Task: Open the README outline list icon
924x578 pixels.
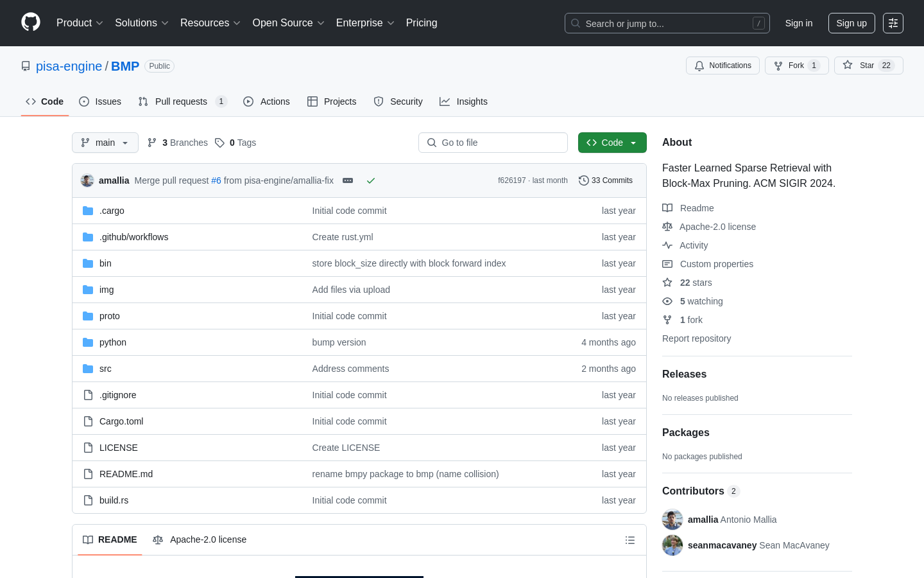Action: click(x=630, y=540)
